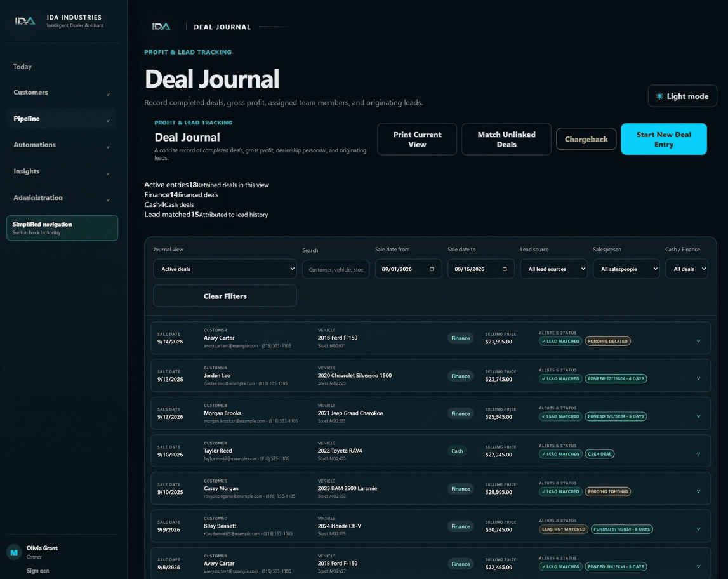Image resolution: width=728 pixels, height=579 pixels.
Task: Click Funding Delayed status badge
Action: (x=608, y=342)
